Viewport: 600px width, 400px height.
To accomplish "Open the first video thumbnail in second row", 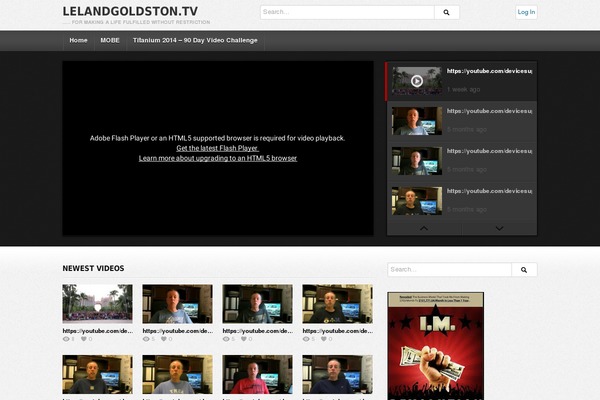I will (x=98, y=374).
